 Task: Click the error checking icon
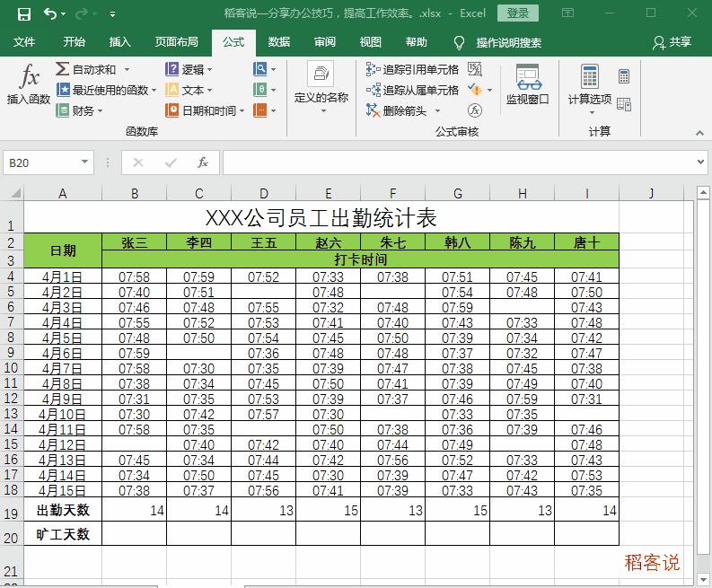coord(474,90)
